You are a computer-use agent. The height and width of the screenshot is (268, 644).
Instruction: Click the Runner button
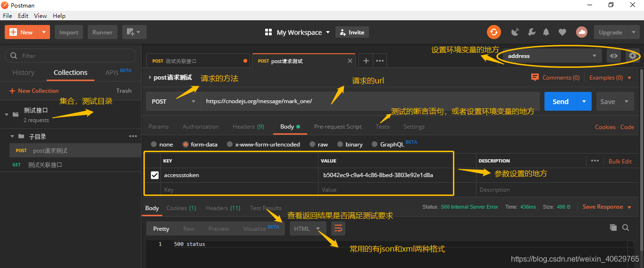pos(102,32)
